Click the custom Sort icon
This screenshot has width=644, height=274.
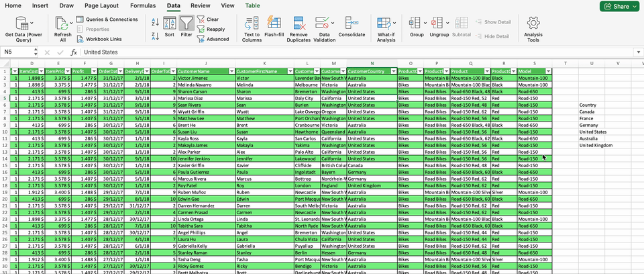pyautogui.click(x=170, y=26)
